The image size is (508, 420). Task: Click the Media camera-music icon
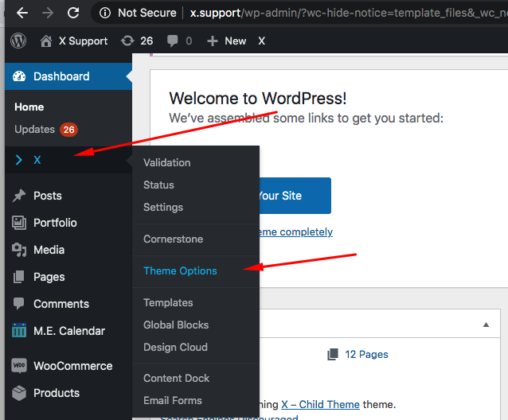[19, 250]
